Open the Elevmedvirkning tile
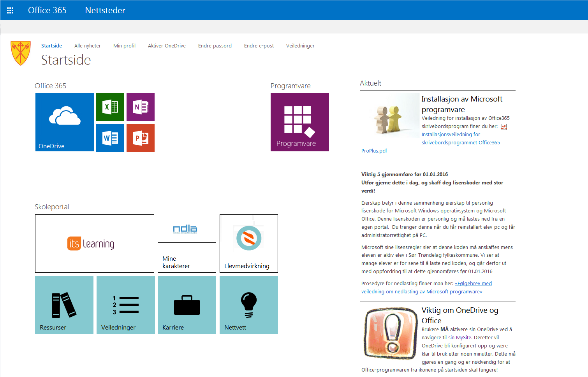 tap(249, 244)
